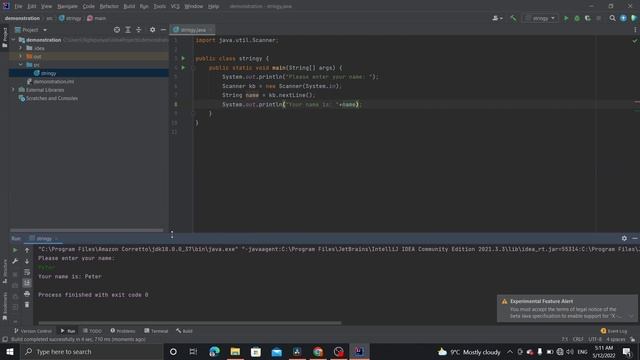Build project using the hammer icon
The image size is (640, 360).
pos(513,18)
